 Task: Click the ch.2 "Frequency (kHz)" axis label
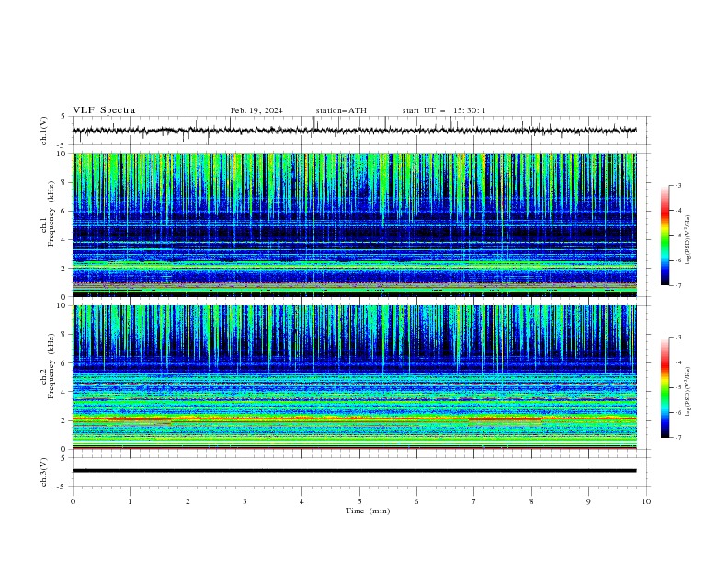[x=51, y=365]
